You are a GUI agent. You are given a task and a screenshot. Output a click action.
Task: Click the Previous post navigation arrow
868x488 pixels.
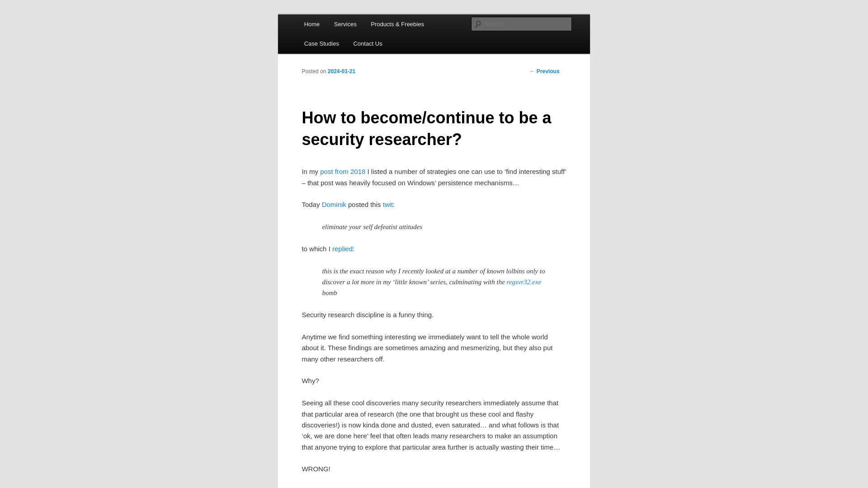coord(532,71)
